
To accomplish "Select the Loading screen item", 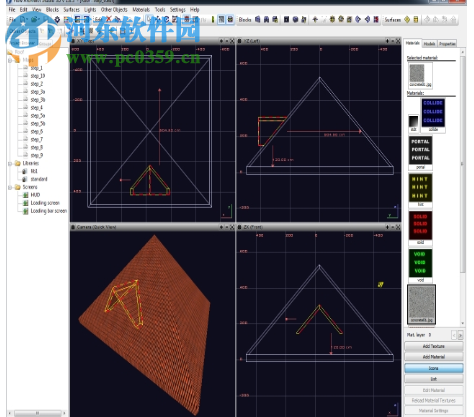I will coord(45,203).
